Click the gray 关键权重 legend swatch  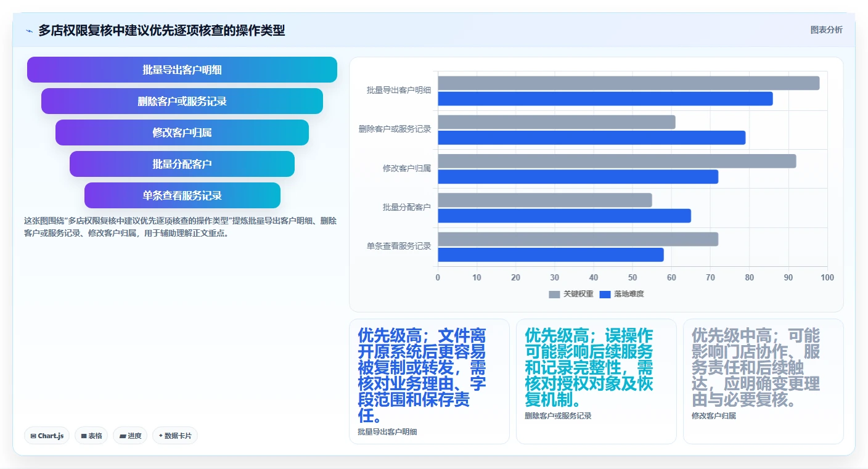(554, 294)
